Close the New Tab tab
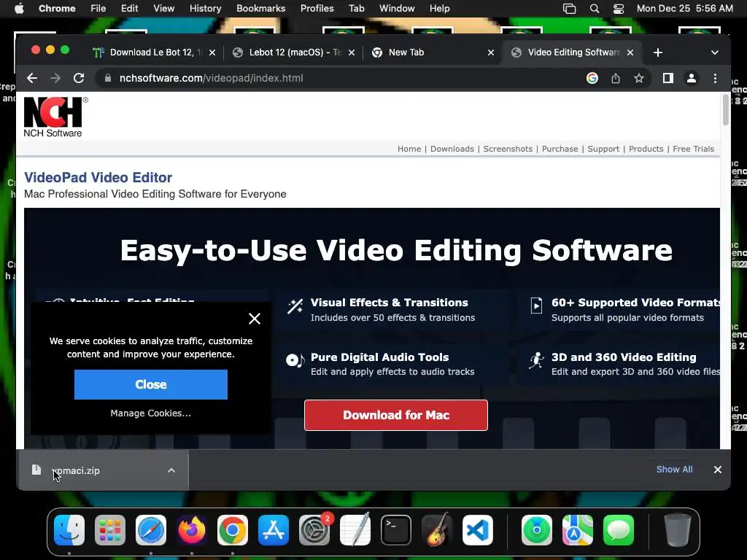Image resolution: width=747 pixels, height=560 pixels. tap(491, 52)
